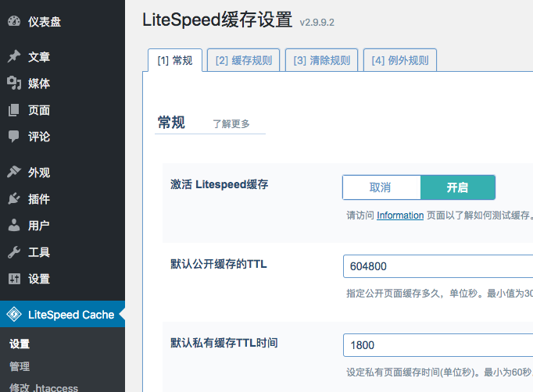Click the pushpin icon next to 文章
Viewport: 533px width, 392px height.
tap(14, 56)
